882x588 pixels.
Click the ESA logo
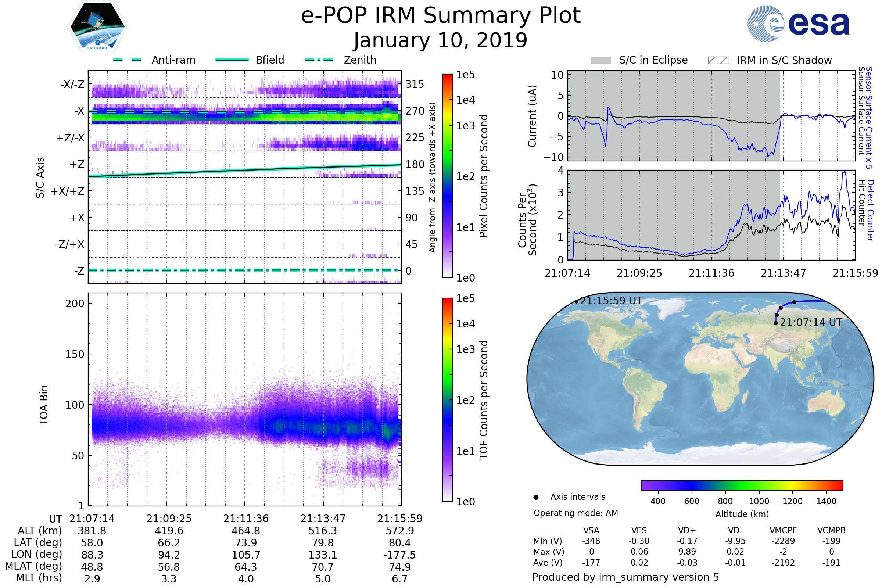click(798, 23)
